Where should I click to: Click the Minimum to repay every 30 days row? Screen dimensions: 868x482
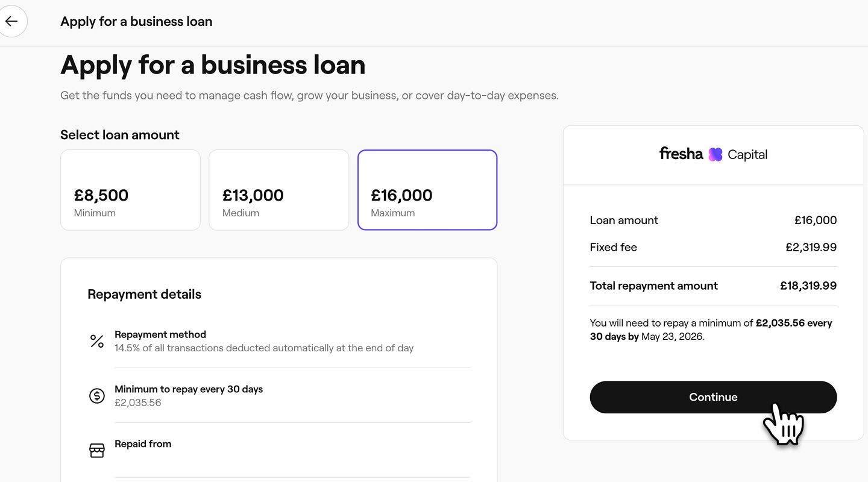coord(189,395)
